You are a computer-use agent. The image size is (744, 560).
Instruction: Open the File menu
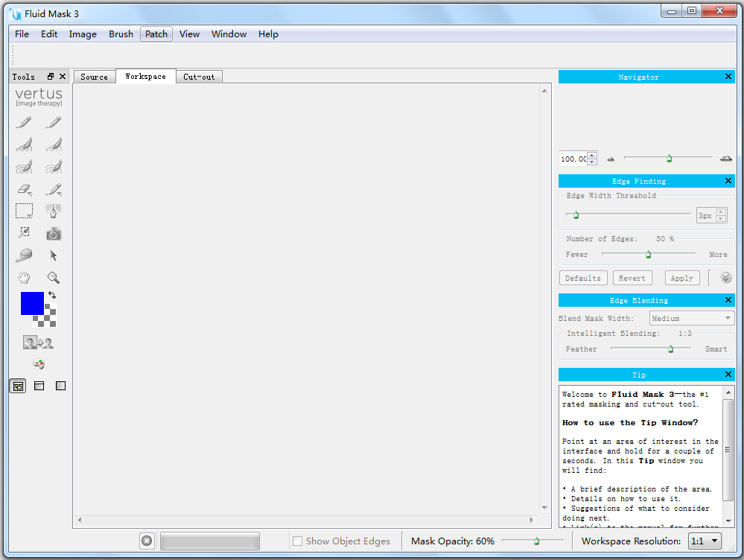click(x=22, y=34)
